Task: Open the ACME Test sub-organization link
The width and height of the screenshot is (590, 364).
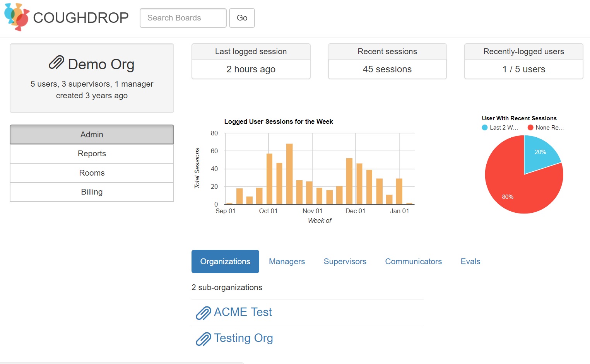Action: pos(243,312)
